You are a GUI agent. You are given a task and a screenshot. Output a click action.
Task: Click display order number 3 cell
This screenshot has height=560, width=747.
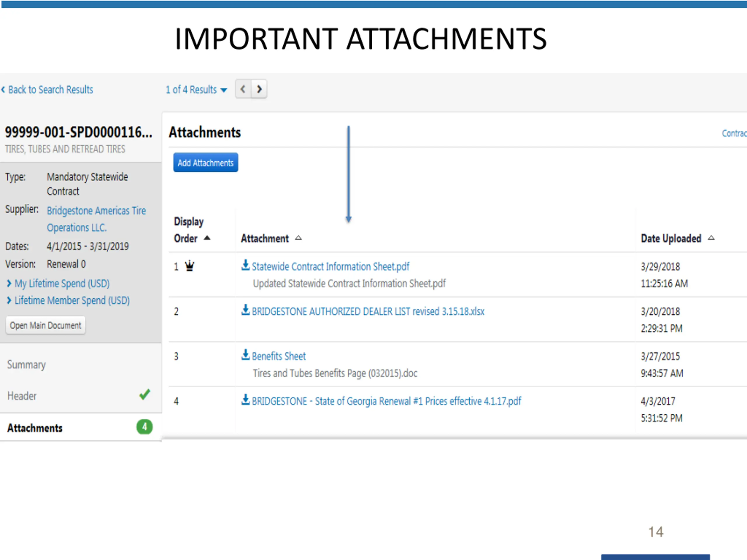[176, 356]
